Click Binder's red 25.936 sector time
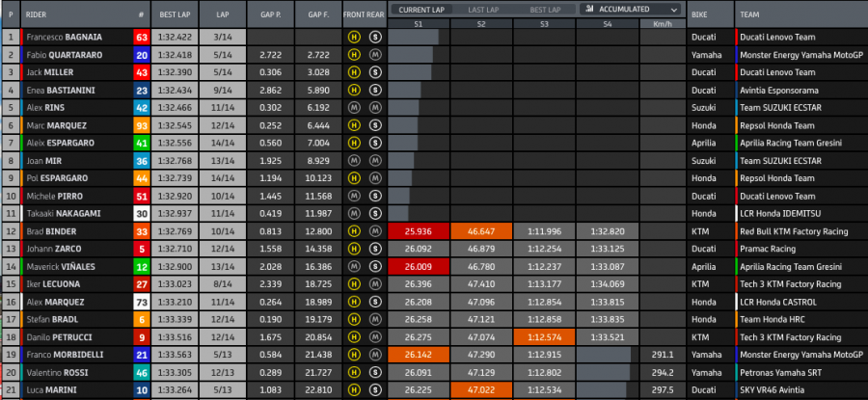This screenshot has width=868, height=400. [420, 231]
